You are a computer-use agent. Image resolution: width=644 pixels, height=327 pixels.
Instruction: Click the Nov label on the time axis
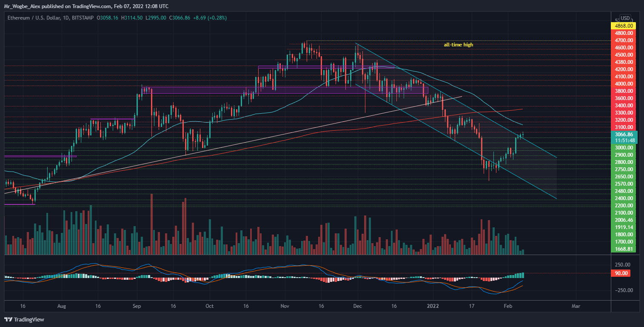(x=285, y=306)
